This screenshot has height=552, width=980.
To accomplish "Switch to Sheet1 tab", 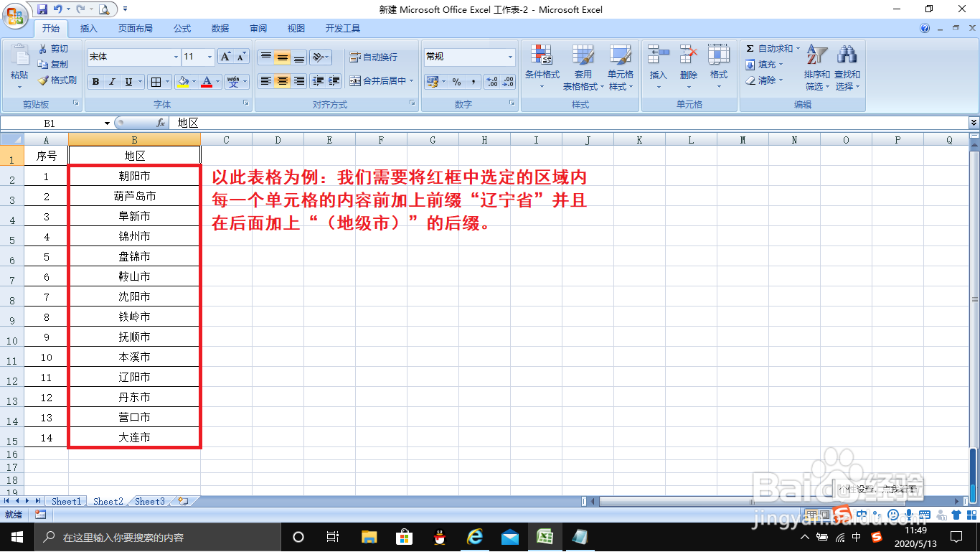I will pyautogui.click(x=66, y=501).
